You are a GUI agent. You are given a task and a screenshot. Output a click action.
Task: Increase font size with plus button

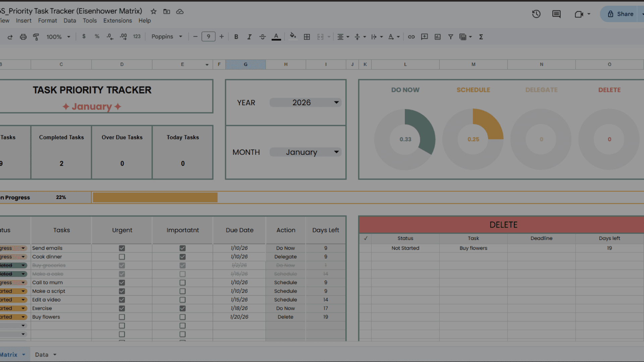[x=221, y=37]
